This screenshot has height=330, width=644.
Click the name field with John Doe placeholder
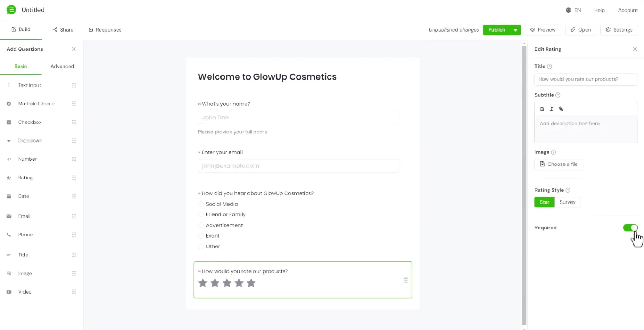click(x=298, y=117)
